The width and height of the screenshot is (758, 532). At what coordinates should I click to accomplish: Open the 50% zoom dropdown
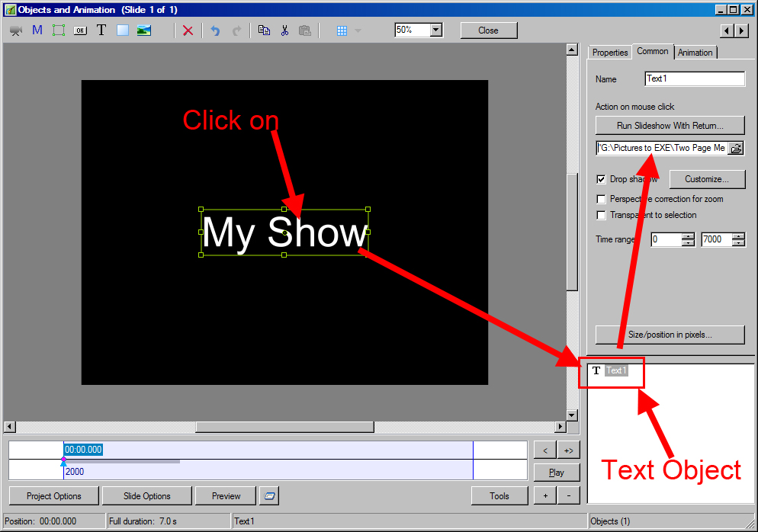pos(435,30)
